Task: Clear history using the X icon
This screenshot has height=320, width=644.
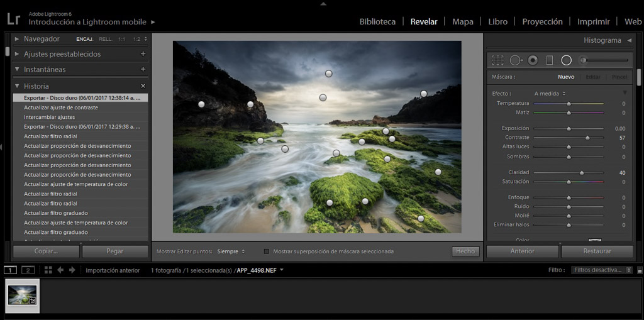Action: pos(143,86)
